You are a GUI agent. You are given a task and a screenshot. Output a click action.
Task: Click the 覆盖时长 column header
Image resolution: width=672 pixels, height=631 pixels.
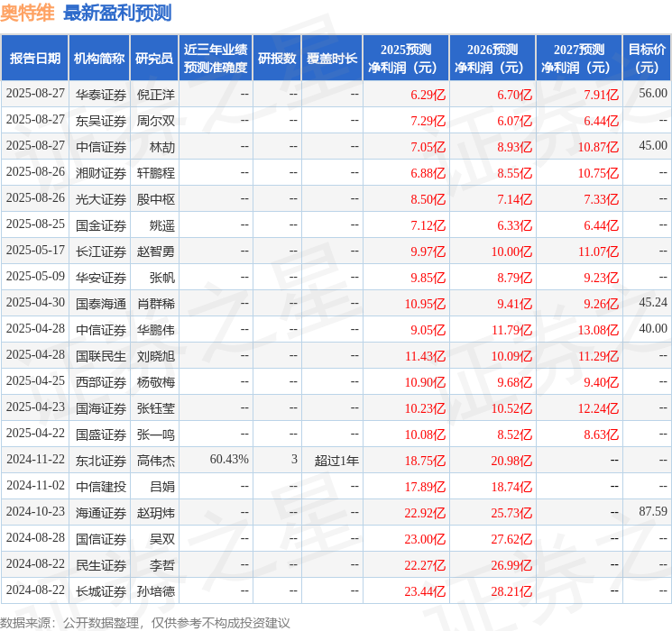coord(332,59)
